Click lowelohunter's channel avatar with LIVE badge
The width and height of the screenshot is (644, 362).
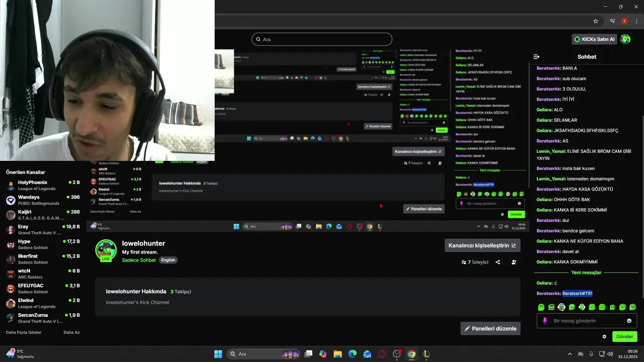tap(106, 250)
